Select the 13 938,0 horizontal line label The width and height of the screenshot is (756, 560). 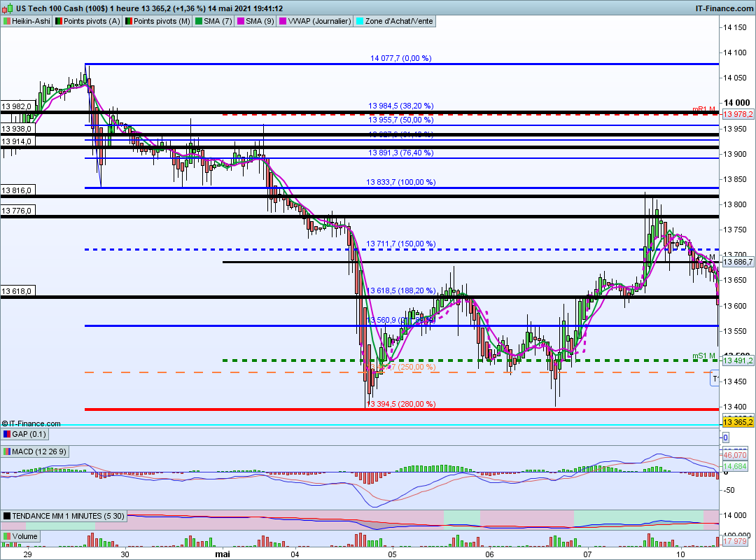[16, 129]
